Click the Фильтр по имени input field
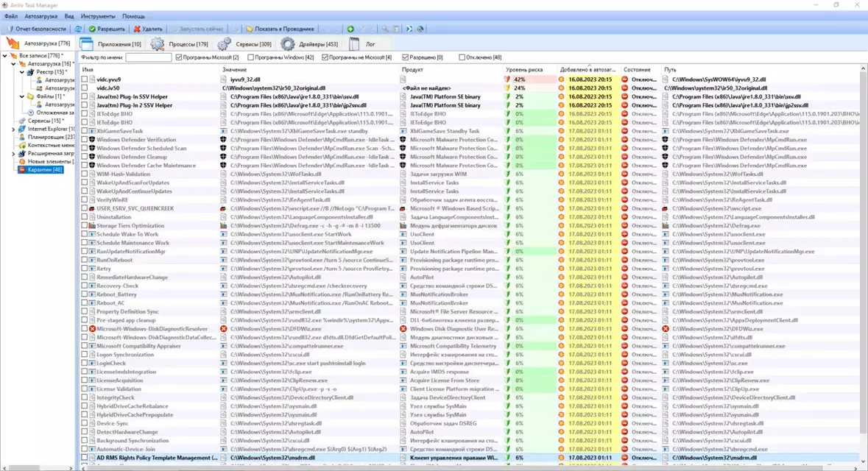Screen dimensions: 868x471 149,57
